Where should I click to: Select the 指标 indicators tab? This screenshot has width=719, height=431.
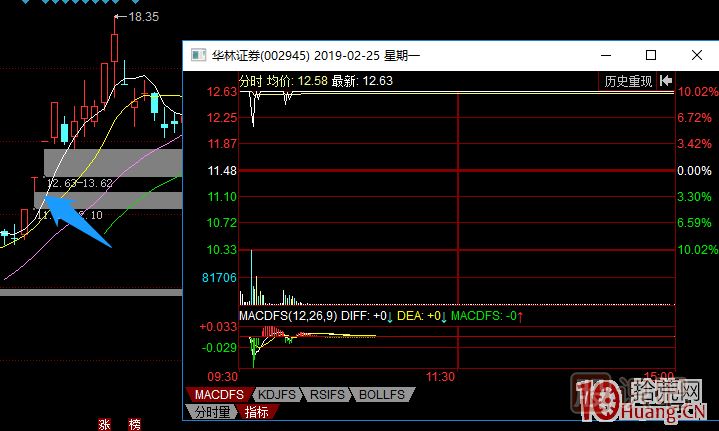point(256,411)
